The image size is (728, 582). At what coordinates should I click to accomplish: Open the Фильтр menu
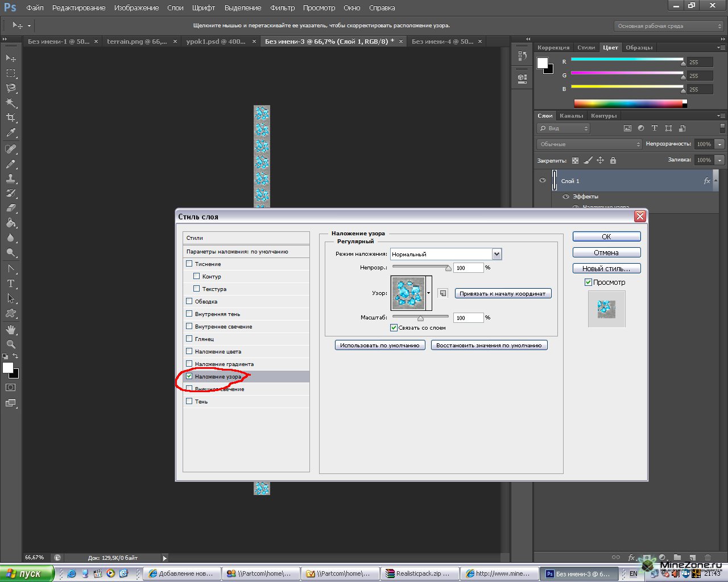(282, 8)
